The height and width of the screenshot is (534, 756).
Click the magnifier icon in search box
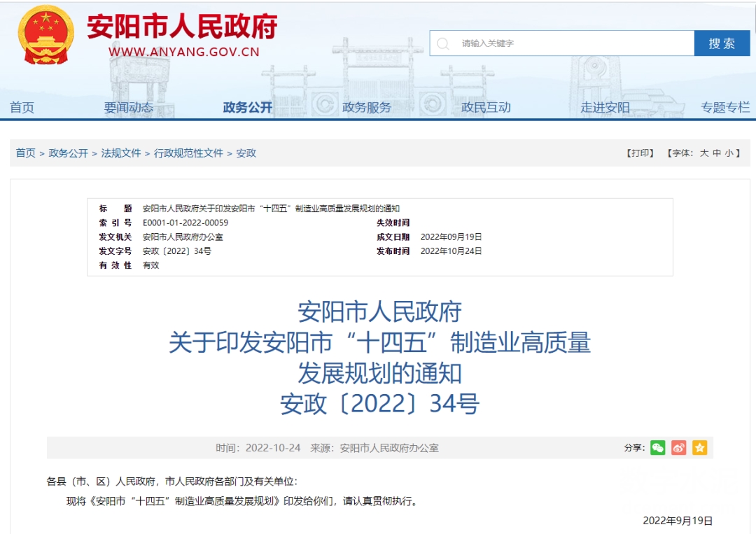(x=443, y=43)
